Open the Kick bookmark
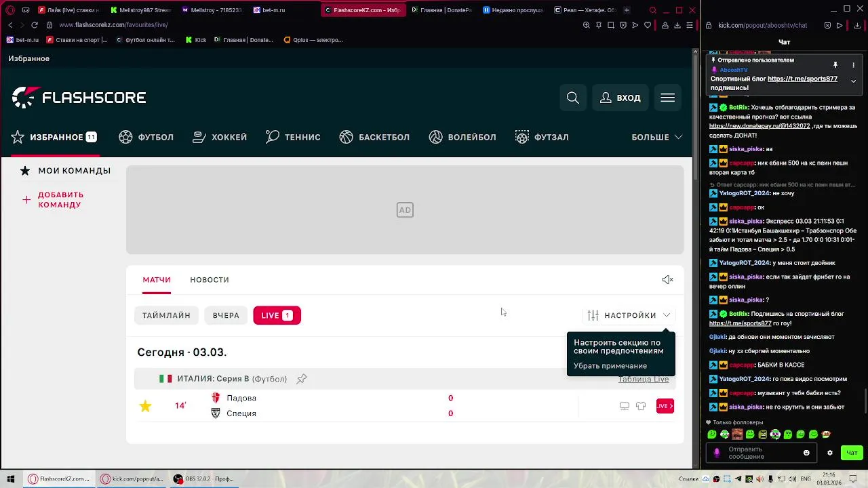Screen dimensions: 868x488 point(196,40)
